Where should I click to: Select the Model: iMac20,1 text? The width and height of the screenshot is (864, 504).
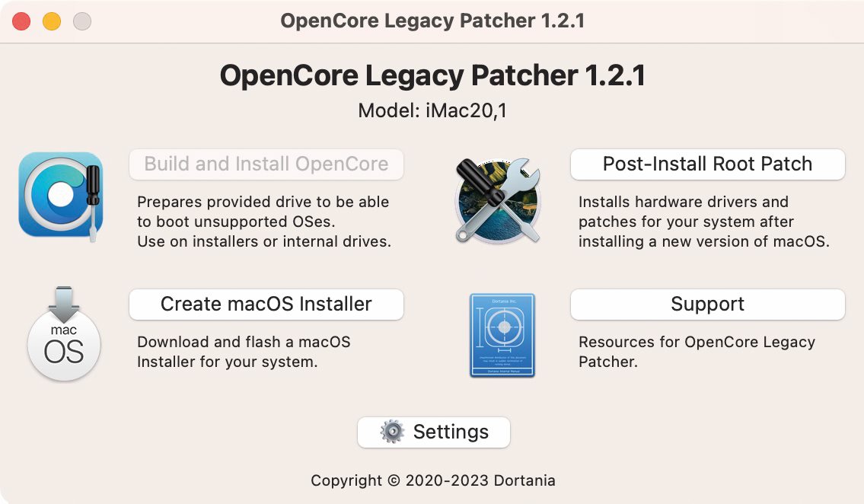[x=432, y=110]
